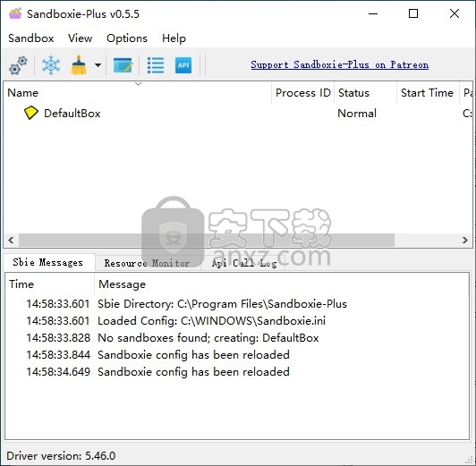Select the message logged at 14:58:34.649

tap(237, 372)
